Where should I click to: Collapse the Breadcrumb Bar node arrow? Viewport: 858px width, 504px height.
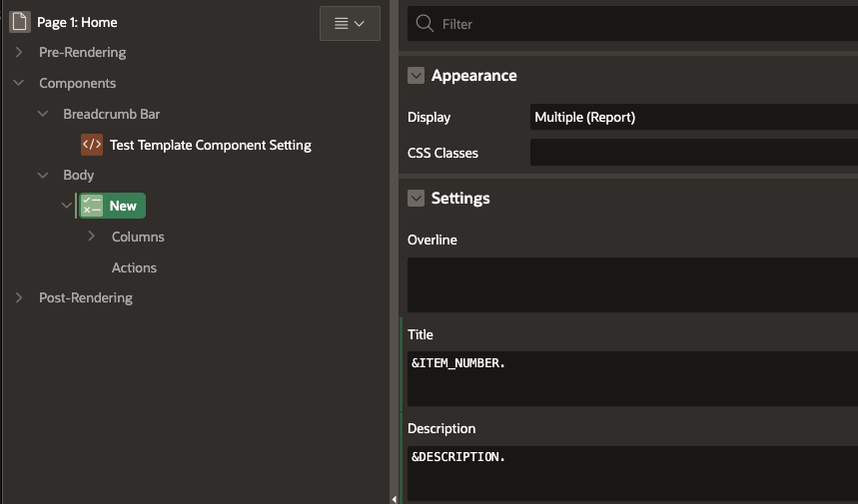click(43, 115)
